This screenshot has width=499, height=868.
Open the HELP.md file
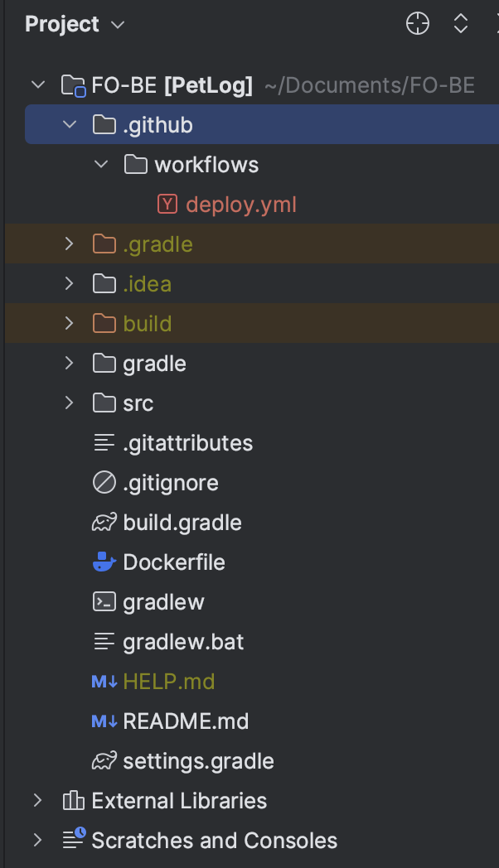(169, 681)
